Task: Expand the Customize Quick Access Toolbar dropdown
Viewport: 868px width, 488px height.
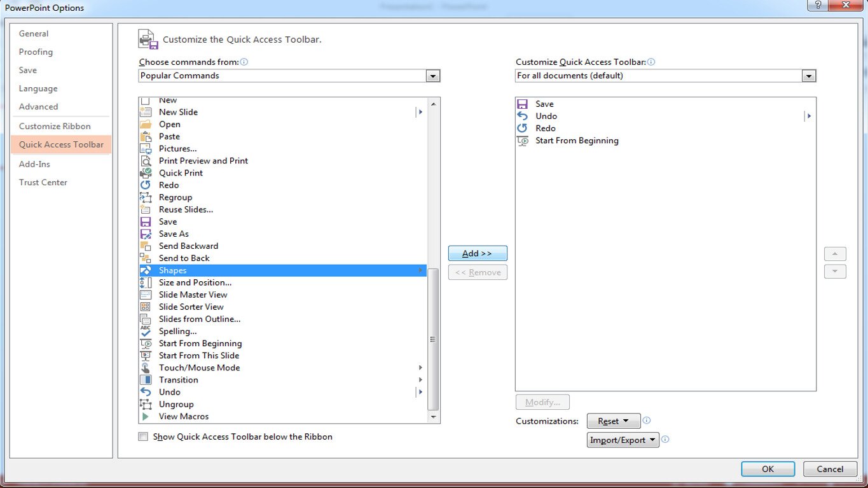Action: 808,76
